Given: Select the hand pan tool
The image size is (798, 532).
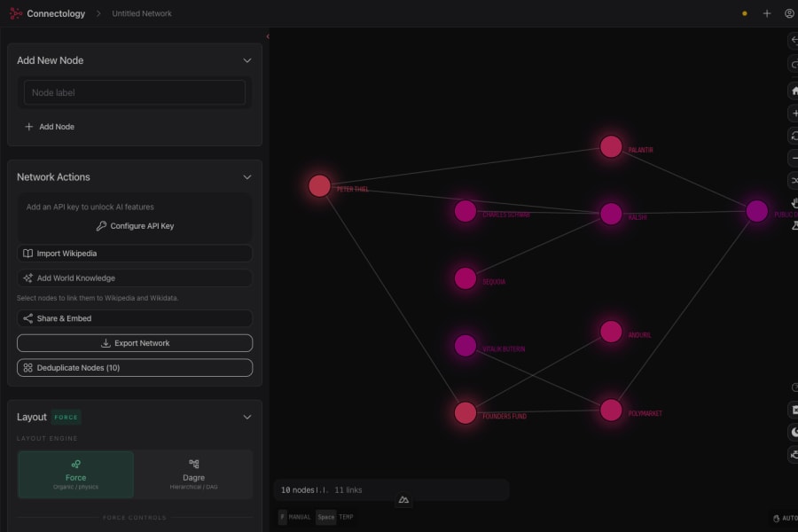Looking at the screenshot, I should (794, 203).
